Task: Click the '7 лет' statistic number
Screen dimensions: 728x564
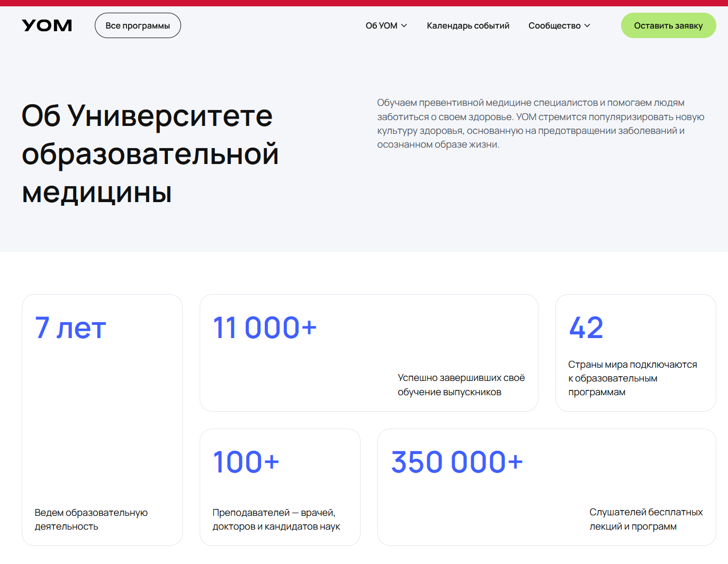Action: [70, 328]
